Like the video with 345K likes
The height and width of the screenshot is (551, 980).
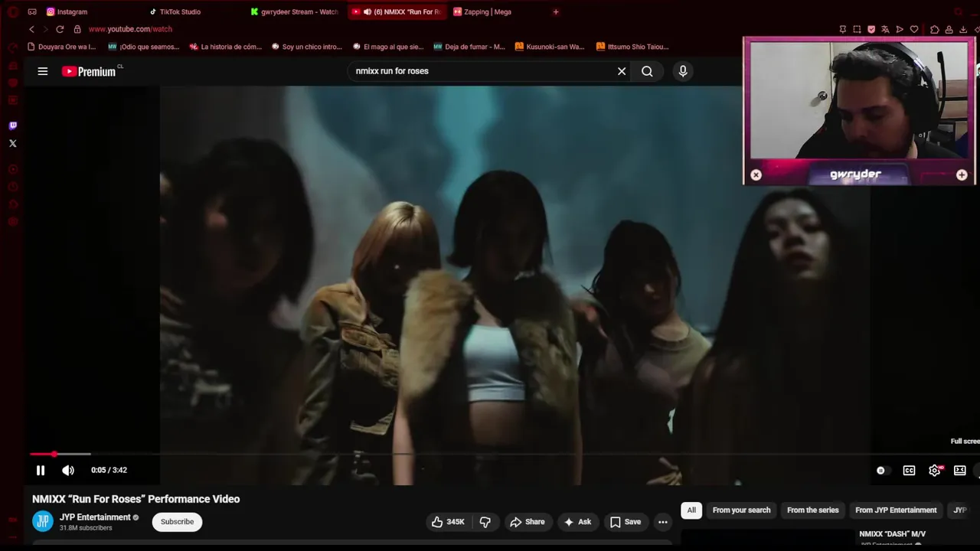pyautogui.click(x=448, y=522)
